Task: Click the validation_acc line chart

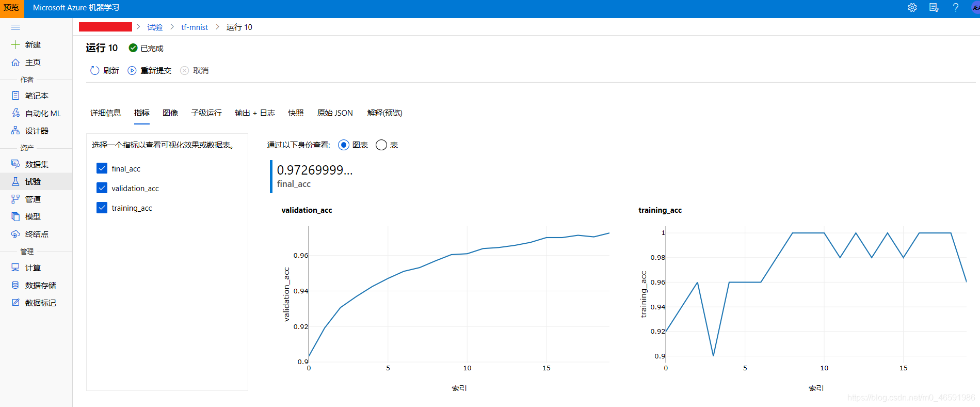Action: (x=459, y=294)
